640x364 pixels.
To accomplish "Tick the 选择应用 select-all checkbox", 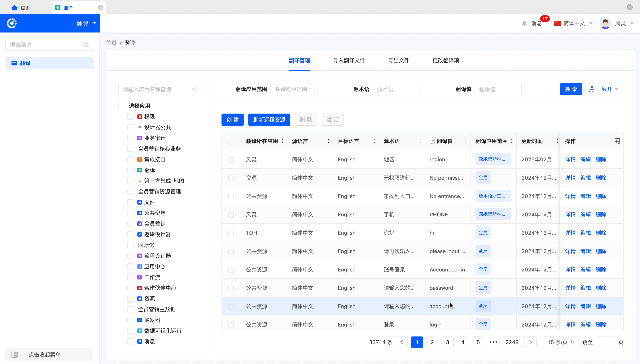I will click(121, 106).
